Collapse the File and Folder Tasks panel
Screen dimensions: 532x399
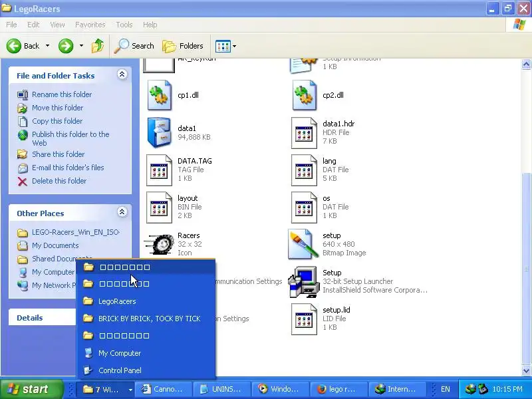click(x=122, y=74)
